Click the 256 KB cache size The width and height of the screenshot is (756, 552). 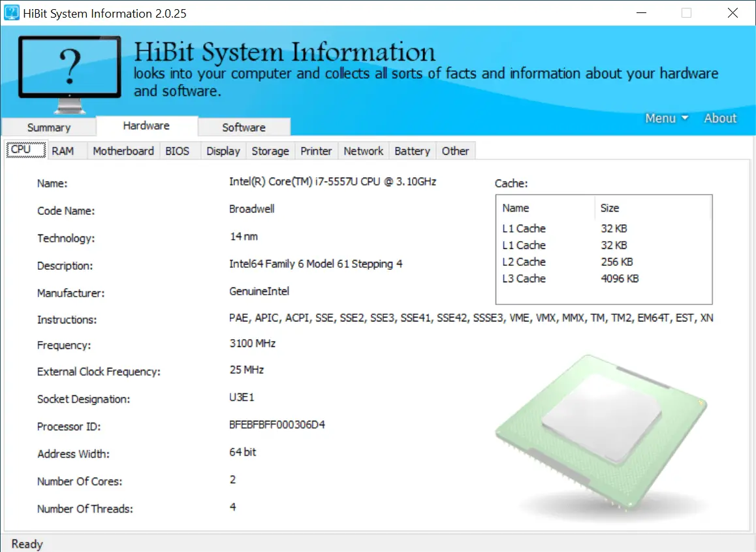click(x=617, y=262)
